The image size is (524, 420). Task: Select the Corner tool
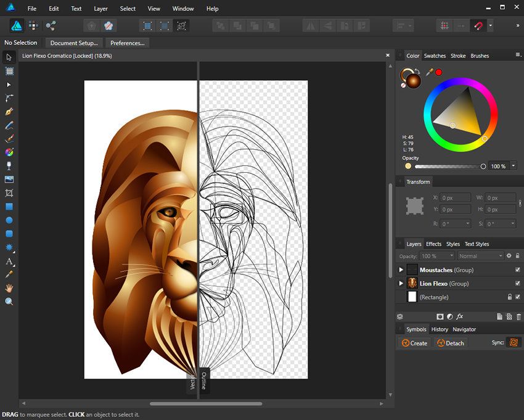point(9,98)
